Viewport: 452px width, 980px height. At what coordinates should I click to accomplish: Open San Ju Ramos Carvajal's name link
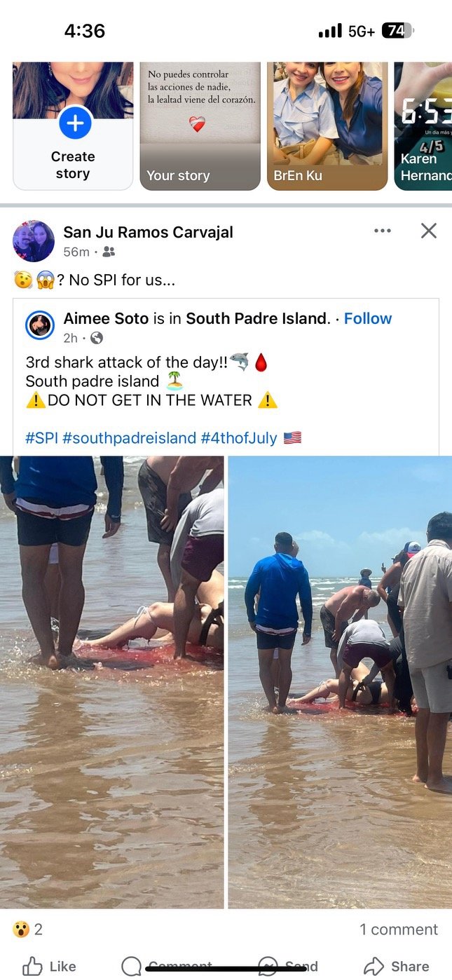[x=149, y=232]
